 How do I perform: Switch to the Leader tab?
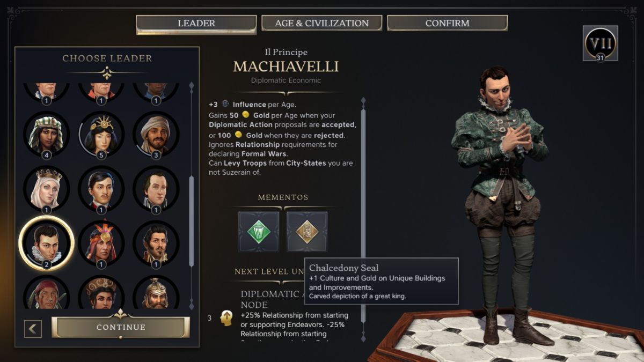[x=196, y=24]
